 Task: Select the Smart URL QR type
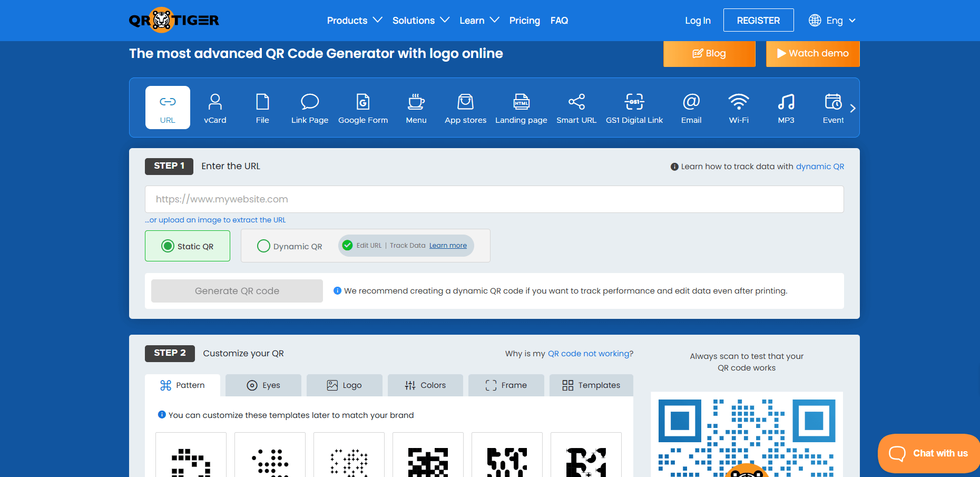[x=576, y=109]
